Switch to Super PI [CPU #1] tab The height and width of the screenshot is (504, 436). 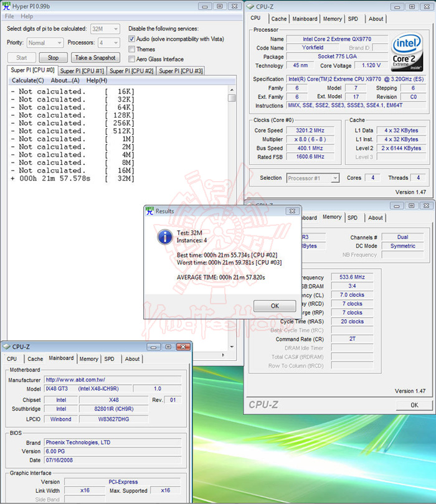(82, 71)
